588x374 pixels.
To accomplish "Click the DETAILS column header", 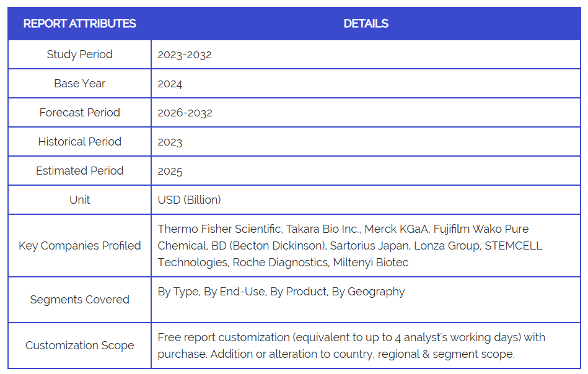I will [x=366, y=24].
